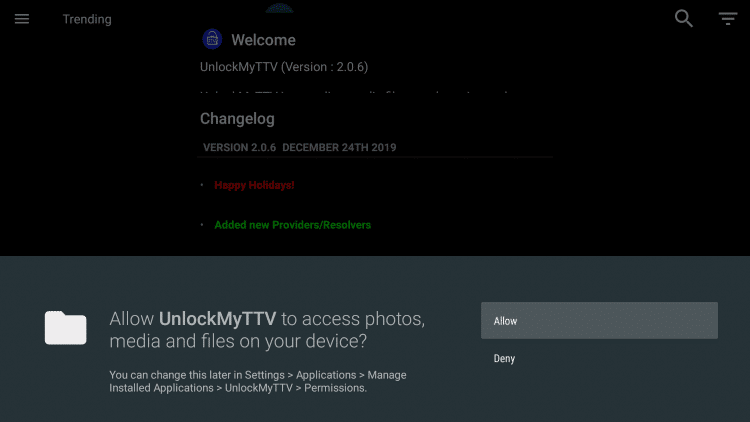The width and height of the screenshot is (750, 422).
Task: Click the dark dome icon at top center
Action: (279, 8)
